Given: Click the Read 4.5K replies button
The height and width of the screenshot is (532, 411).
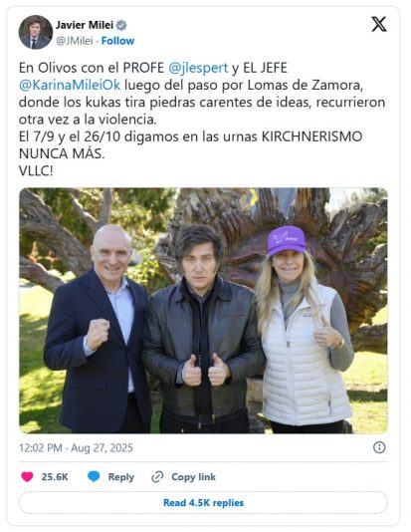Looking at the screenshot, I should coord(203,502).
